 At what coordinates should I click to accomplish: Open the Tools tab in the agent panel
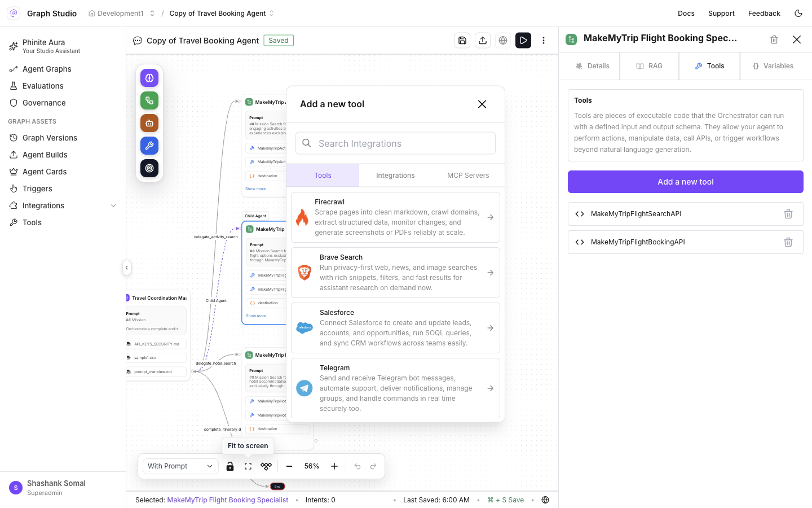[709, 66]
